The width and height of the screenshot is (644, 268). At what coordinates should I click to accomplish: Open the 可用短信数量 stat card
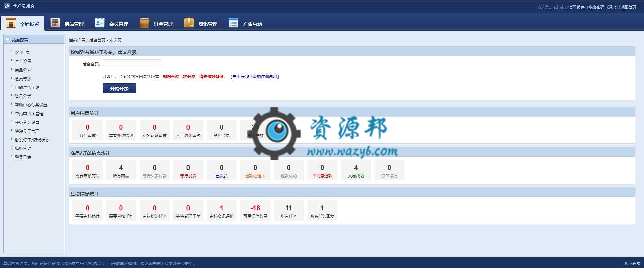click(x=255, y=211)
